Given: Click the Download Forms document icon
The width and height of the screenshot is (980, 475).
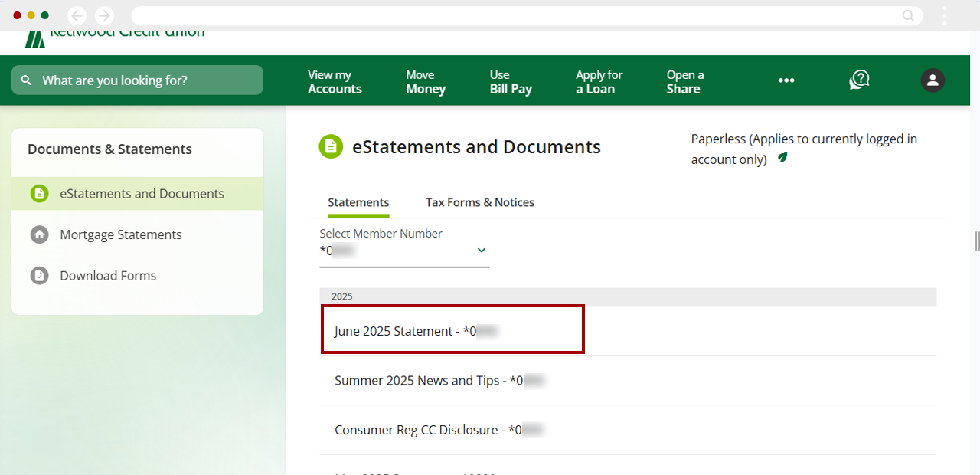Looking at the screenshot, I should click(39, 275).
